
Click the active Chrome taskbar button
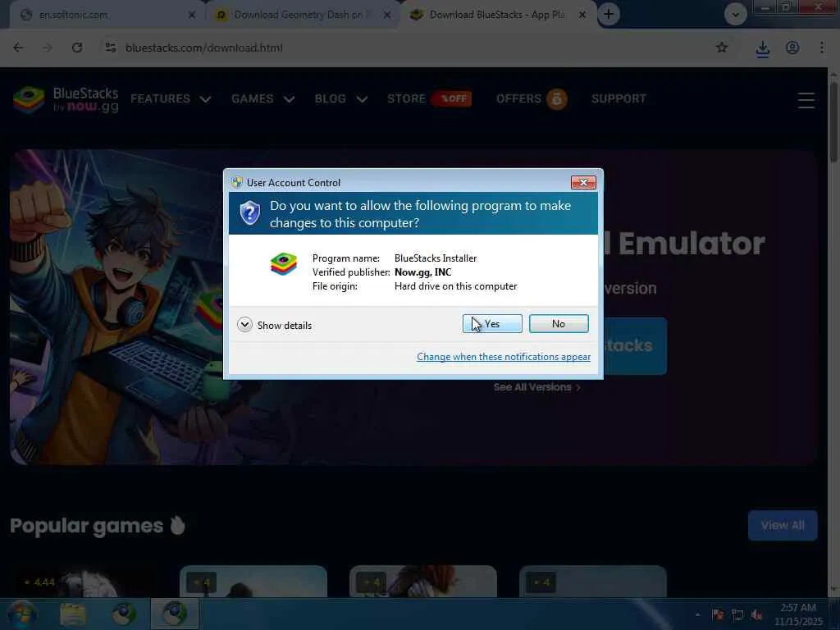point(175,614)
